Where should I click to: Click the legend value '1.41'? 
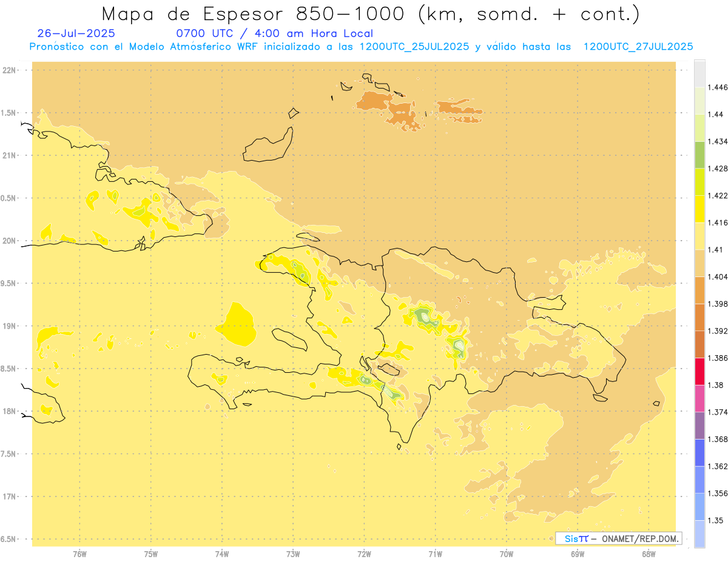(716, 250)
